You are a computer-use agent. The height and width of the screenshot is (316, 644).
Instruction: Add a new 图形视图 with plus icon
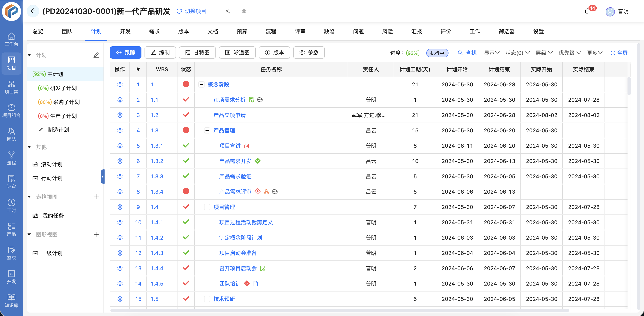[x=96, y=234]
